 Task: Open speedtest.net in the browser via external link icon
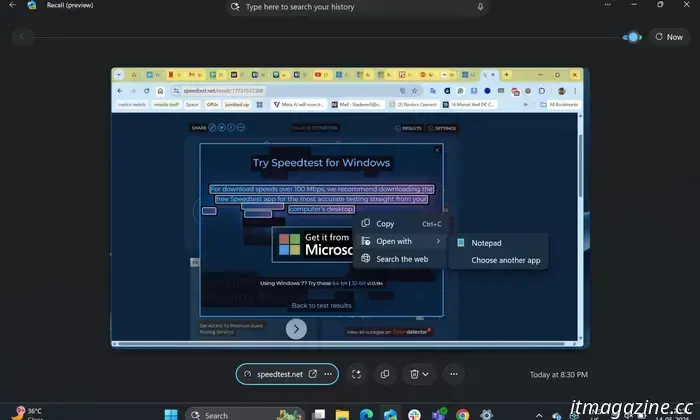click(x=313, y=374)
